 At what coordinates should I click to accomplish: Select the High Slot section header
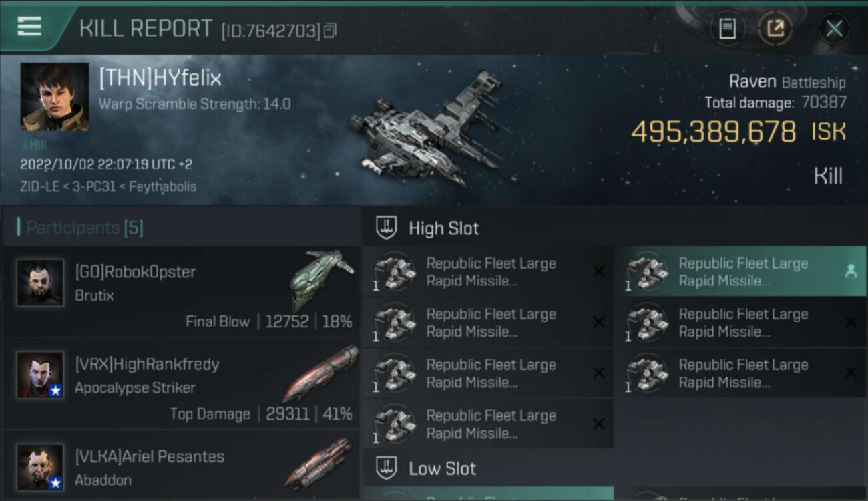click(x=443, y=228)
